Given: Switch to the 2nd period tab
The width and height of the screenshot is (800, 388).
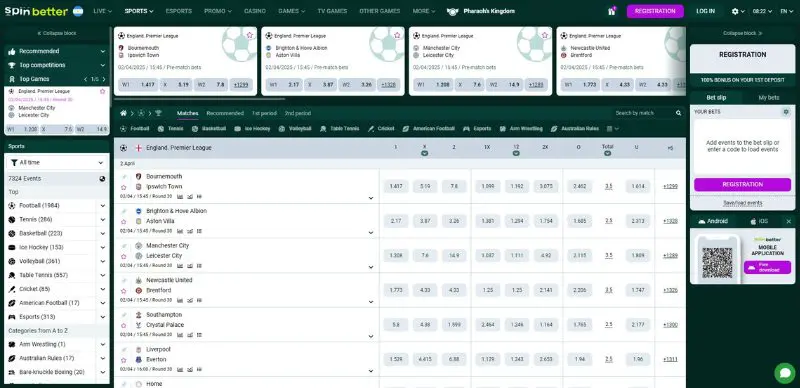Looking at the screenshot, I should (297, 113).
